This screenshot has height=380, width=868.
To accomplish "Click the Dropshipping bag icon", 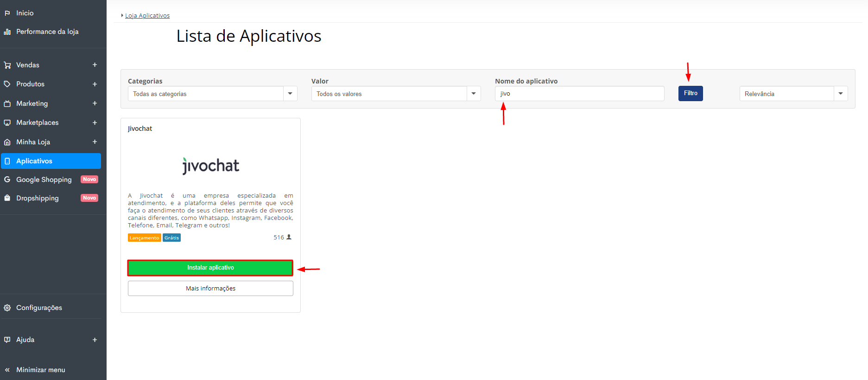I will tap(7, 198).
